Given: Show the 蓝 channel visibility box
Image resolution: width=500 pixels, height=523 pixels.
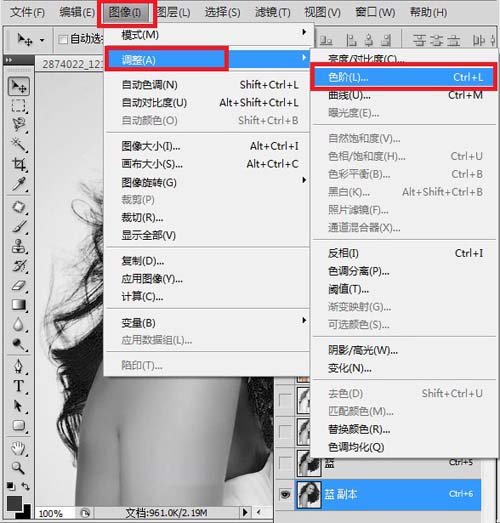Looking at the screenshot, I should click(285, 463).
